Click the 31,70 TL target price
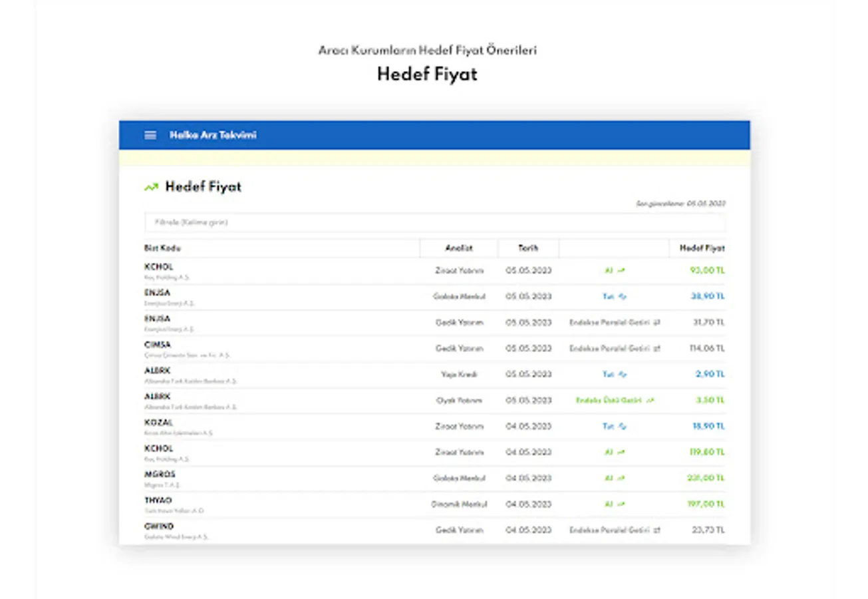Viewport: 868px width, 599px height. [x=708, y=323]
